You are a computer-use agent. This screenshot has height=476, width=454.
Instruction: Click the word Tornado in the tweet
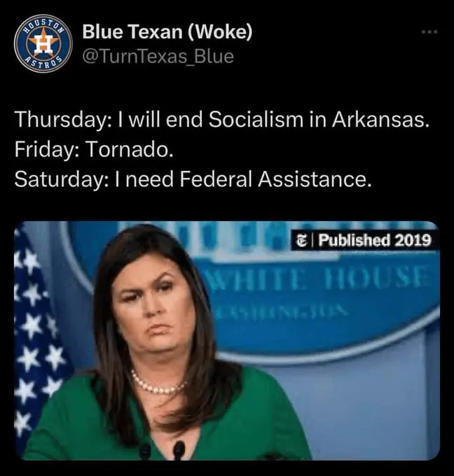coord(129,149)
